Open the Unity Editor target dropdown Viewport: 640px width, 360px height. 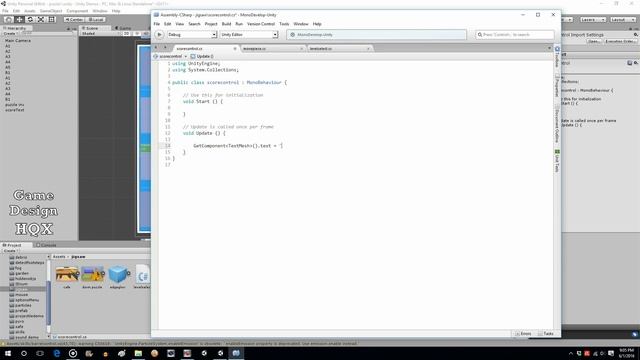249,35
